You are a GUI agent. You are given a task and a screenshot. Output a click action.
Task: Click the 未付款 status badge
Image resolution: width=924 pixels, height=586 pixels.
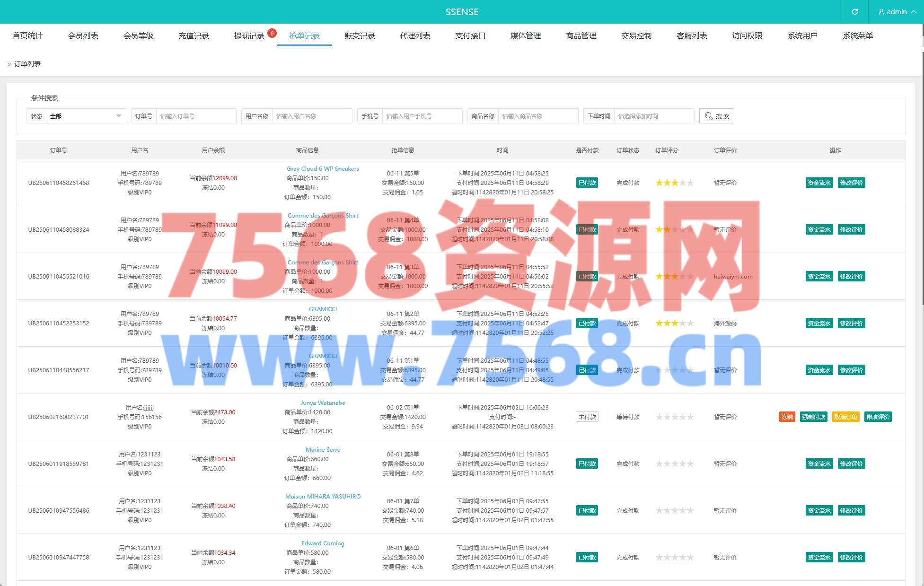pyautogui.click(x=587, y=417)
